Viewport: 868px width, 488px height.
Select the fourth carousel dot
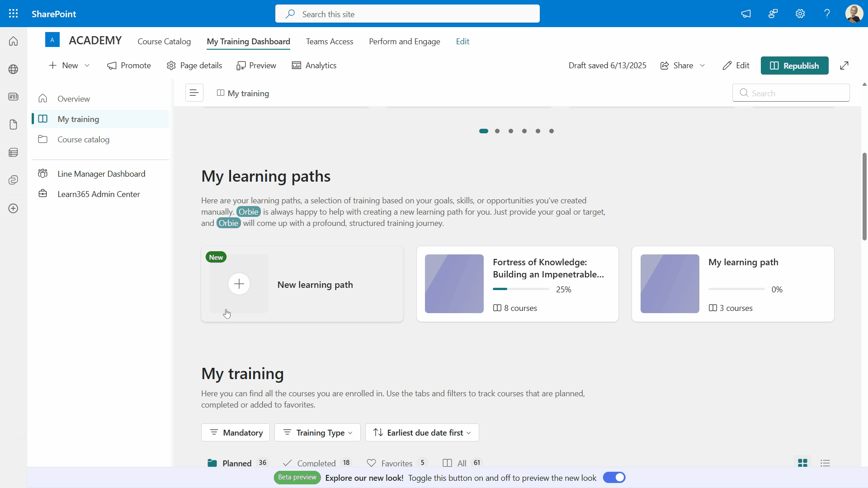tap(524, 131)
